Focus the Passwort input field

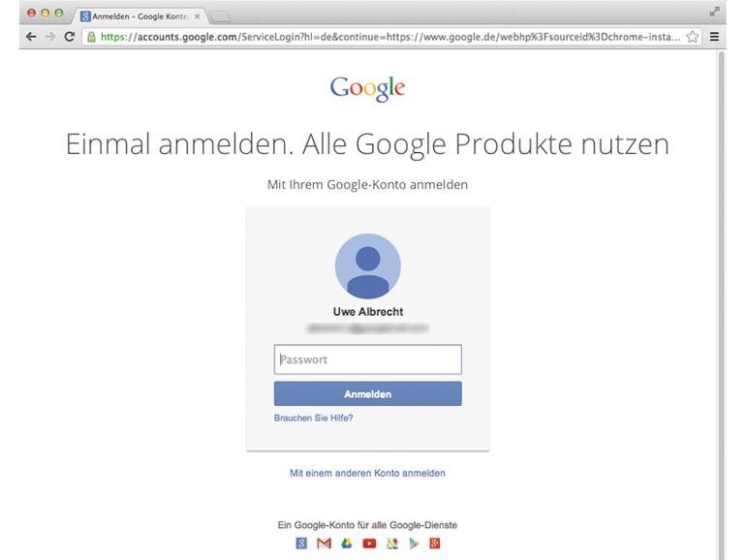pos(368,359)
